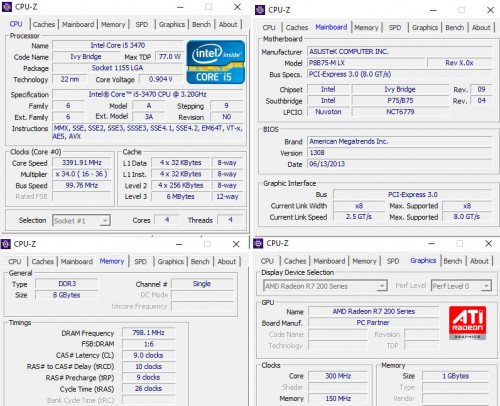
Task: Click the P8B75-M LX model field
Action: [366, 63]
